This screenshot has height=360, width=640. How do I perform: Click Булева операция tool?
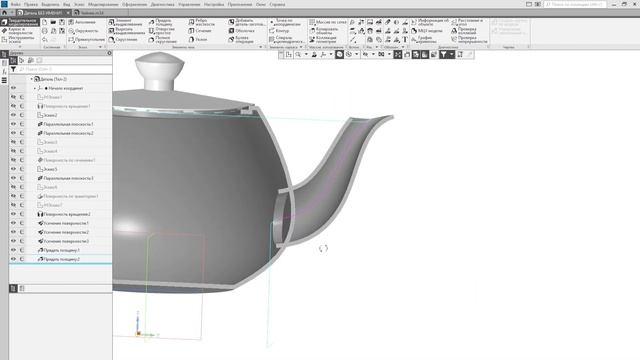point(242,40)
